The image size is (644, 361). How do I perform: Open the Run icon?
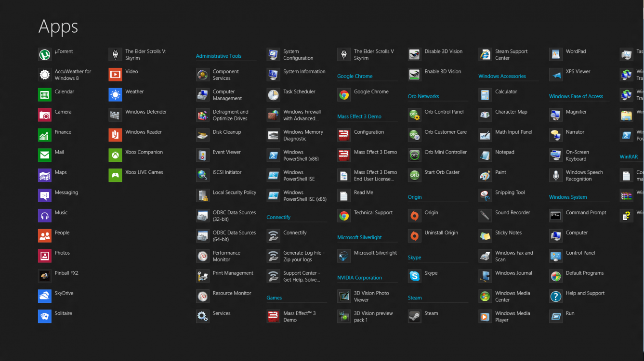556,317
